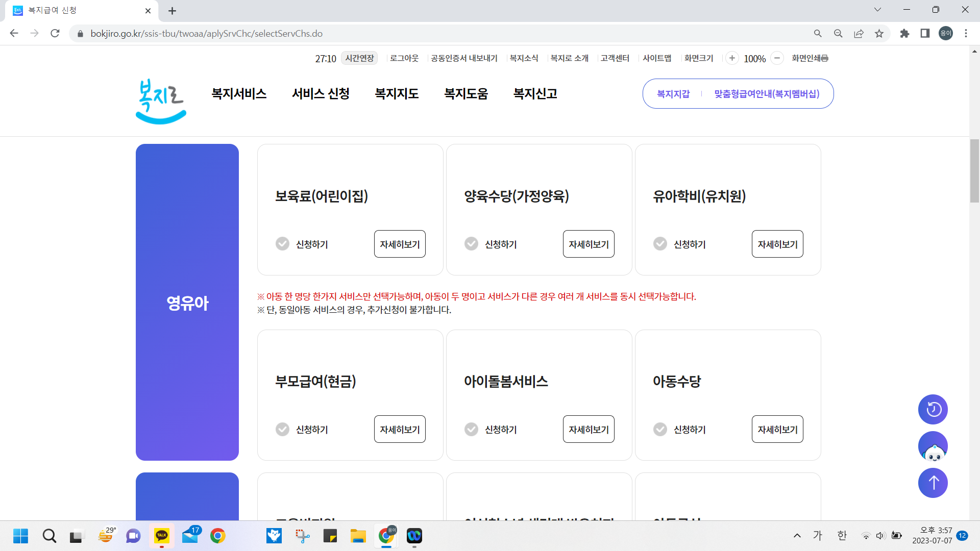Click the screen magnifier zoom-in plus icon
The height and width of the screenshot is (551, 980).
coord(732,58)
